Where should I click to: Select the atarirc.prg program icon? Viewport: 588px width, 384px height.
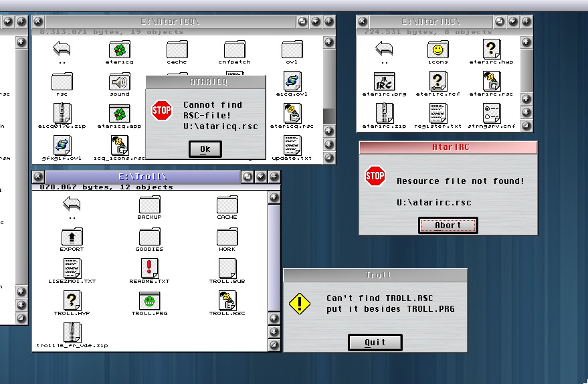(384, 82)
